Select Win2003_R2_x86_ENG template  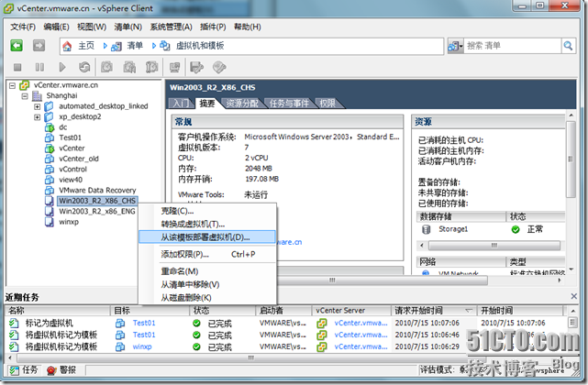click(x=96, y=212)
